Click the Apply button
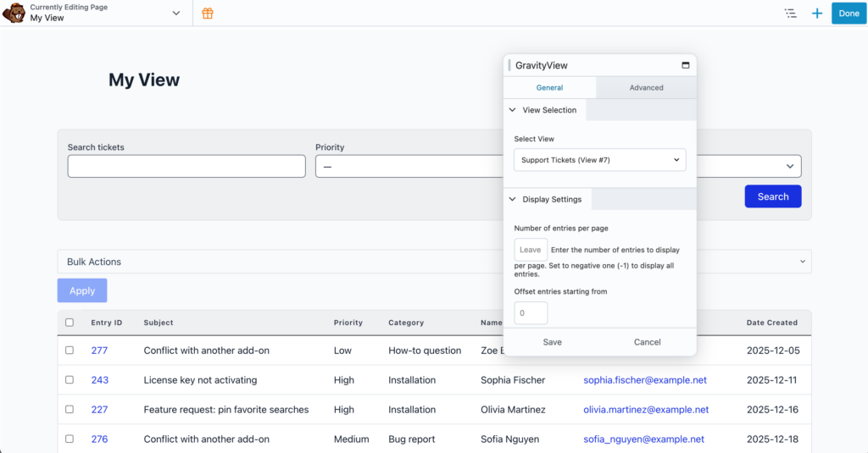 82,290
